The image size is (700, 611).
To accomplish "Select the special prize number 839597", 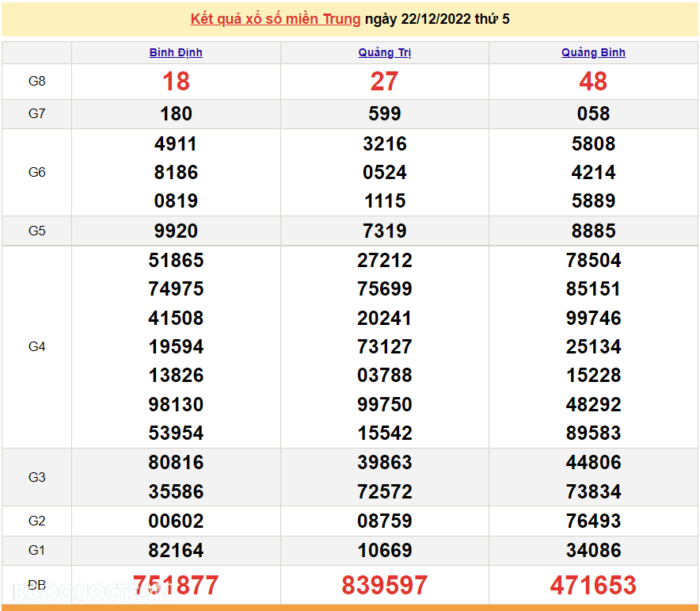I will pos(384,586).
